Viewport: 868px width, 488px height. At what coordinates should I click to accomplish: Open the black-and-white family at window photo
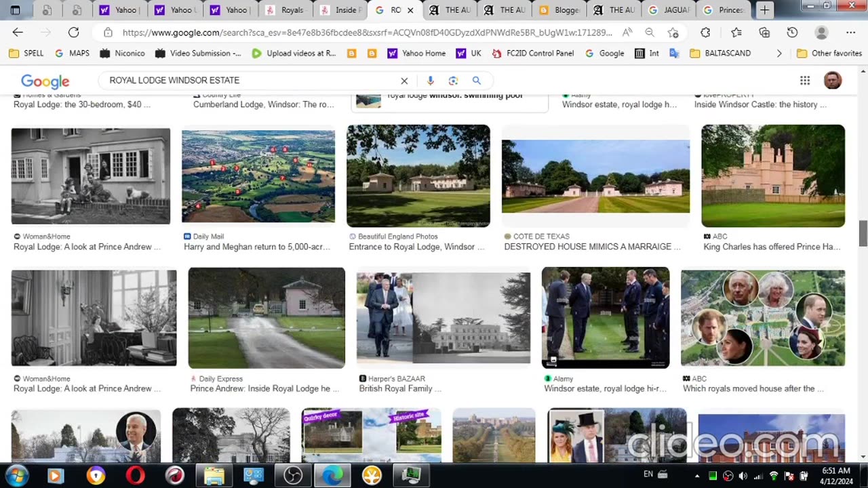tap(91, 176)
